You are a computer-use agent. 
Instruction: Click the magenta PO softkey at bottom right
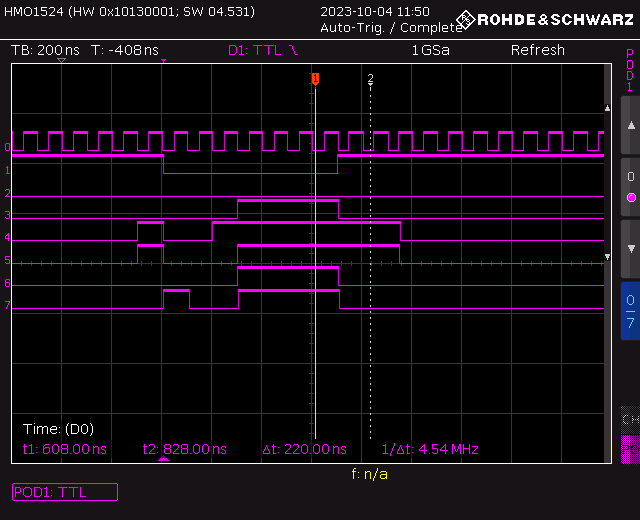(x=631, y=449)
